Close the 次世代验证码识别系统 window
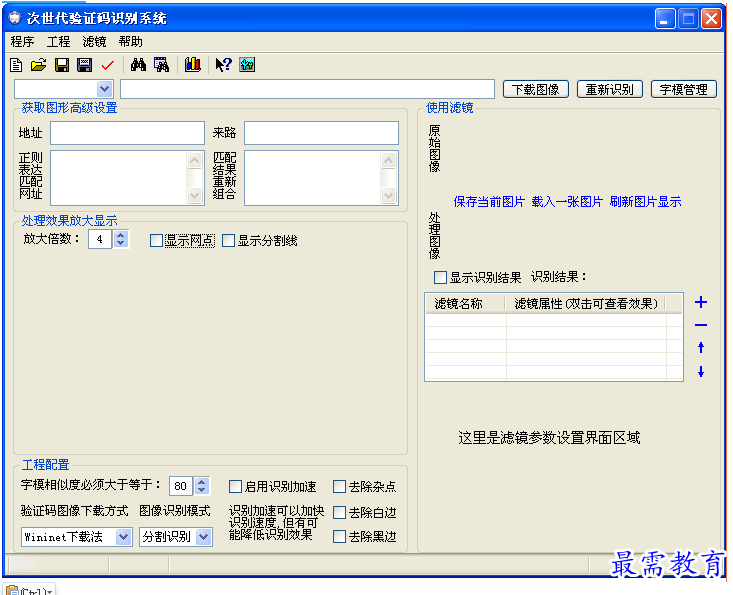 (x=711, y=19)
